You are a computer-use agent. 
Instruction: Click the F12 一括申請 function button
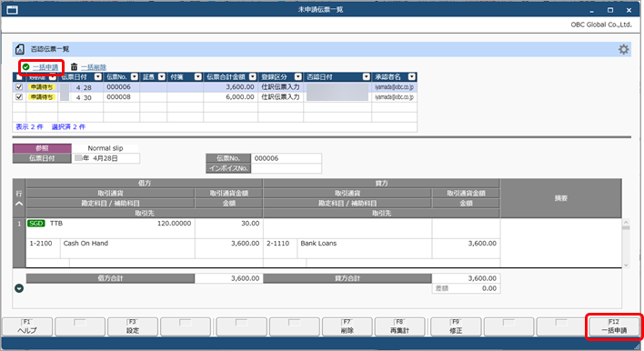click(614, 326)
